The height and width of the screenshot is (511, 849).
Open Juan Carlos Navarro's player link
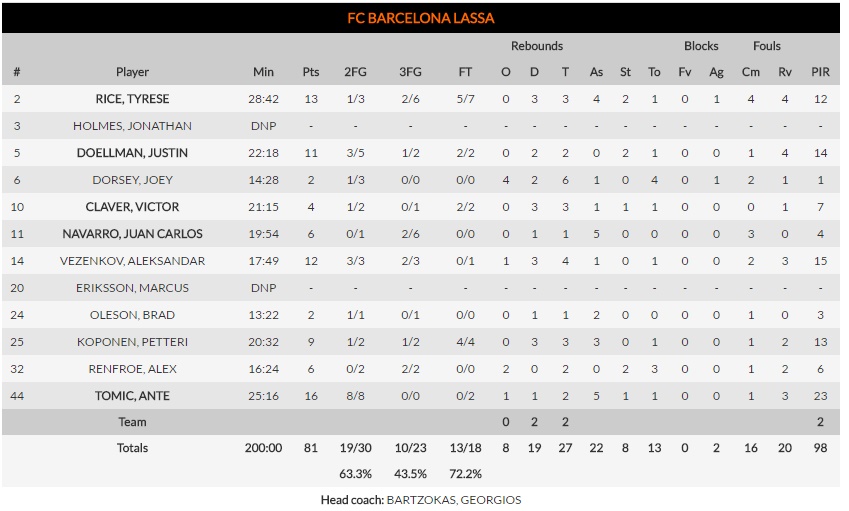coord(132,234)
